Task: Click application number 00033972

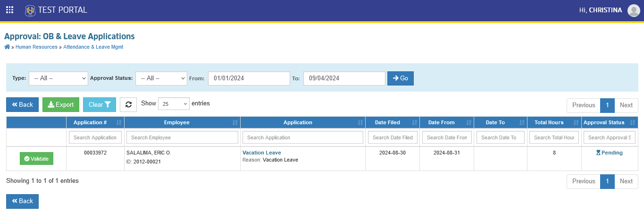Action: 95,153
